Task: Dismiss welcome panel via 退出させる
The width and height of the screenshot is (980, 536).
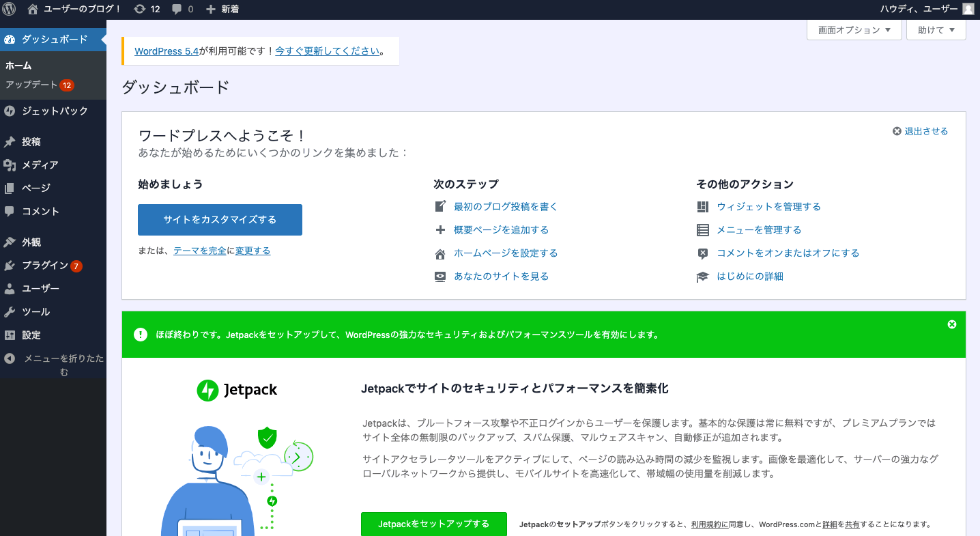Action: tap(921, 131)
